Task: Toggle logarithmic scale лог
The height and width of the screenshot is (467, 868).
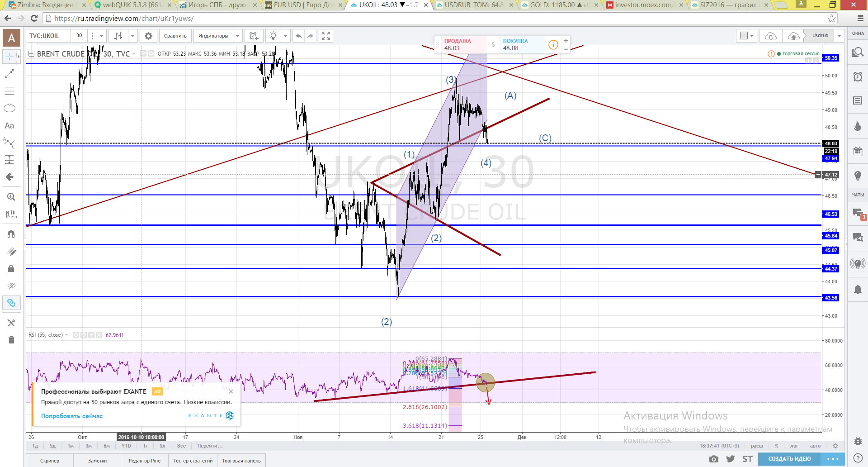Action: 794,446
